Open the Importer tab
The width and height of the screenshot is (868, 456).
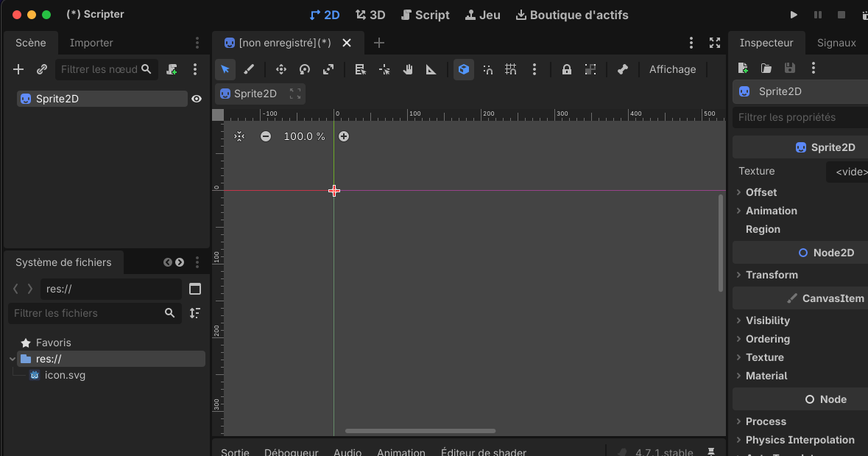point(91,43)
